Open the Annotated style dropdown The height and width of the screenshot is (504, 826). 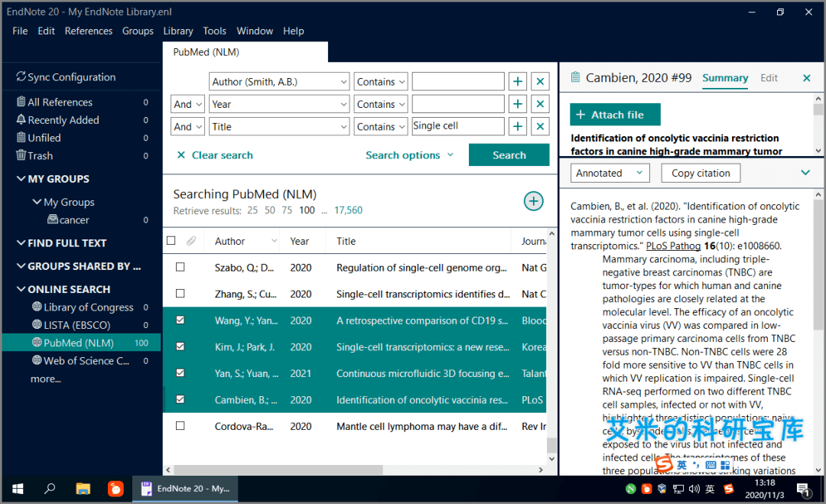(610, 173)
